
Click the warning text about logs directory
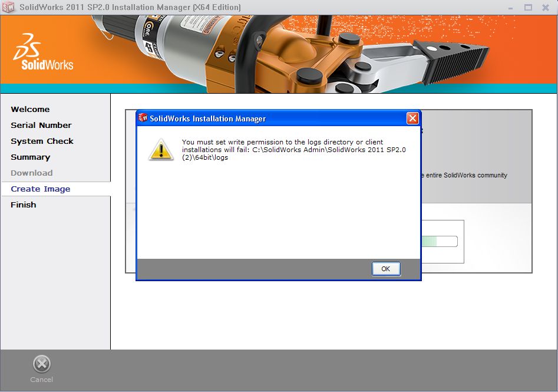point(294,150)
